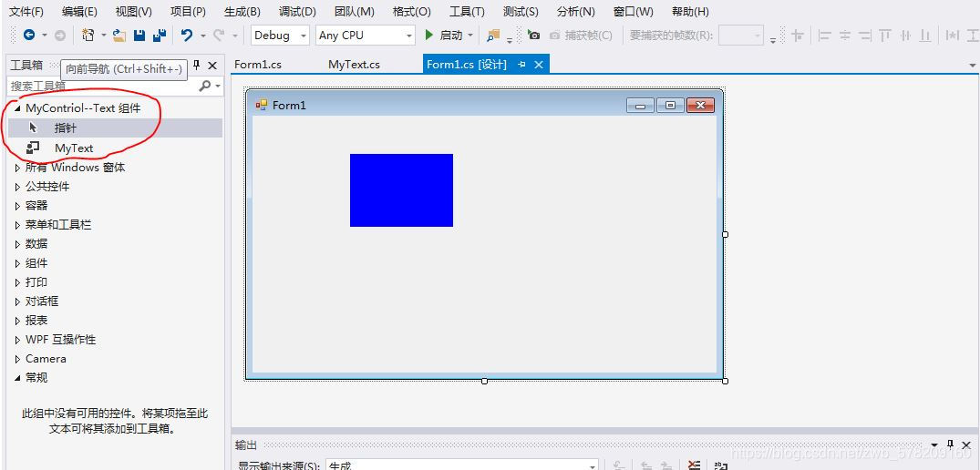This screenshot has width=980, height=470.
Task: Toggle pin on Form1.cs design tab
Action: tap(521, 65)
